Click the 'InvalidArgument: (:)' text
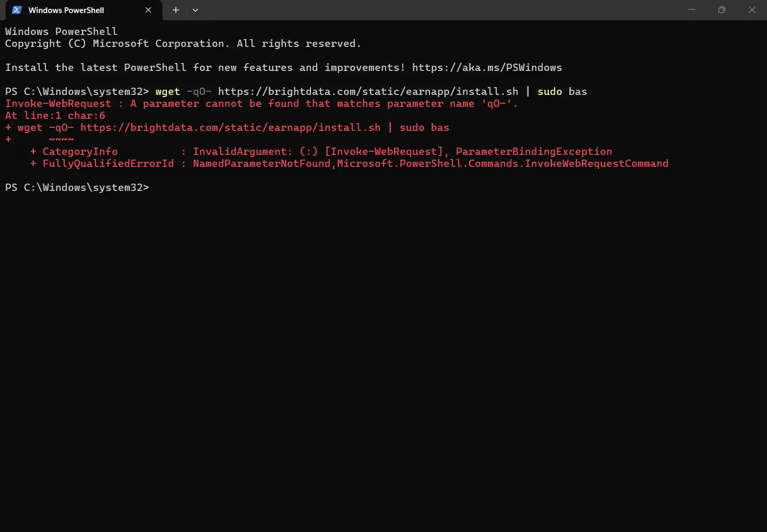767x532 pixels. pos(255,152)
